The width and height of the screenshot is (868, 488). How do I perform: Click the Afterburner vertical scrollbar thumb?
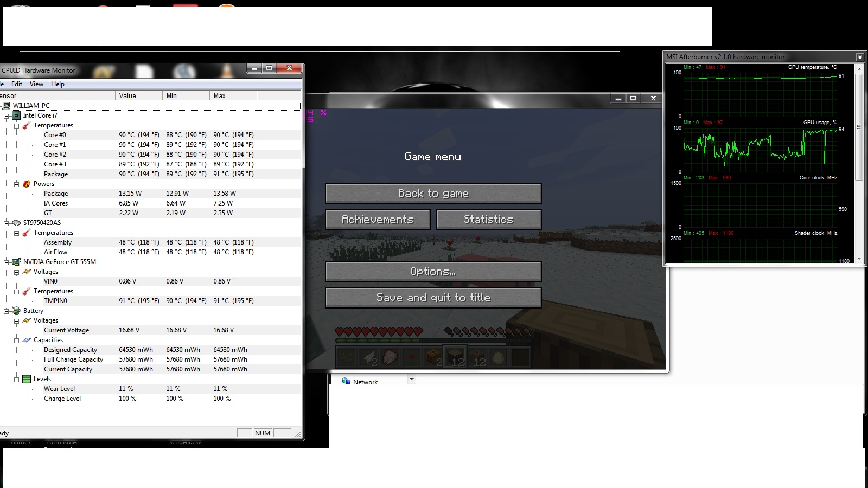(x=859, y=127)
